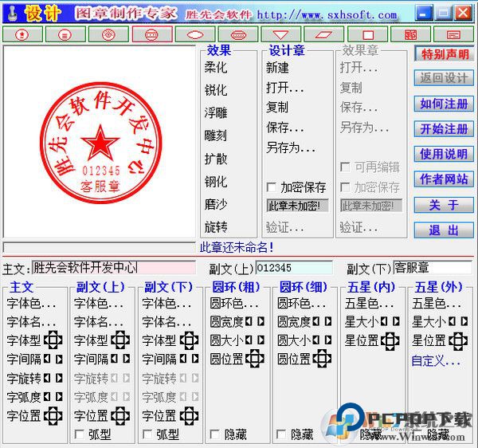Increase 副文(上) 字间隔 with right arrow

[127, 359]
